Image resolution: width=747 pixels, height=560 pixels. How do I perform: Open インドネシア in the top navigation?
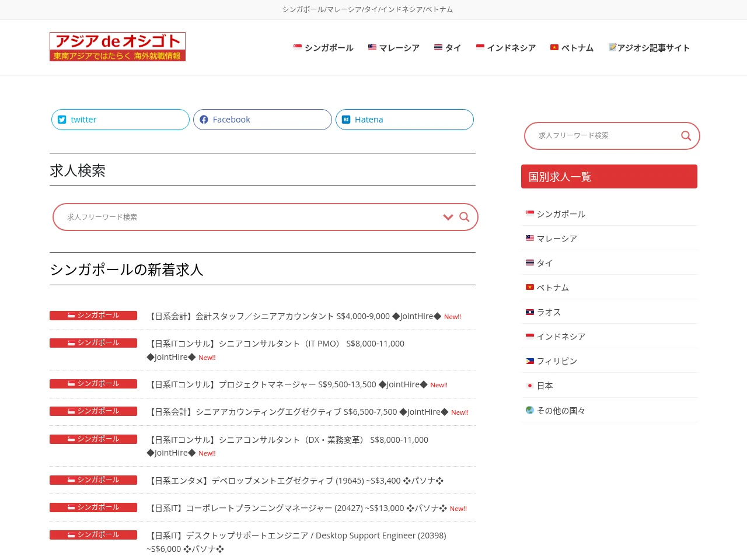[506, 48]
